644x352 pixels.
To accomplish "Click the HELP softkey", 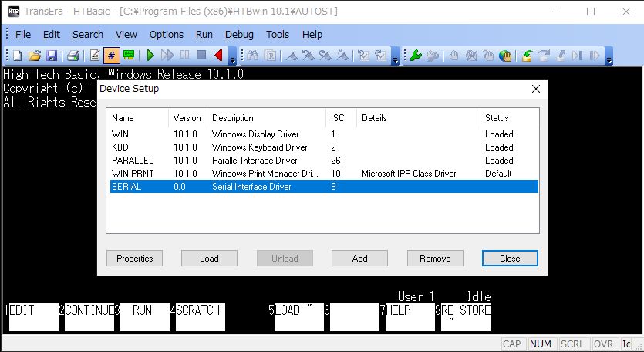I will (410, 317).
